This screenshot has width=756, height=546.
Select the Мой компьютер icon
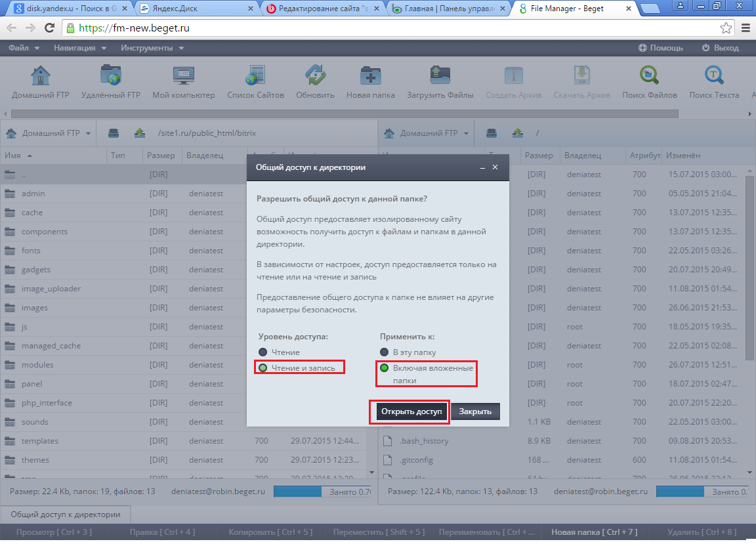click(x=183, y=75)
